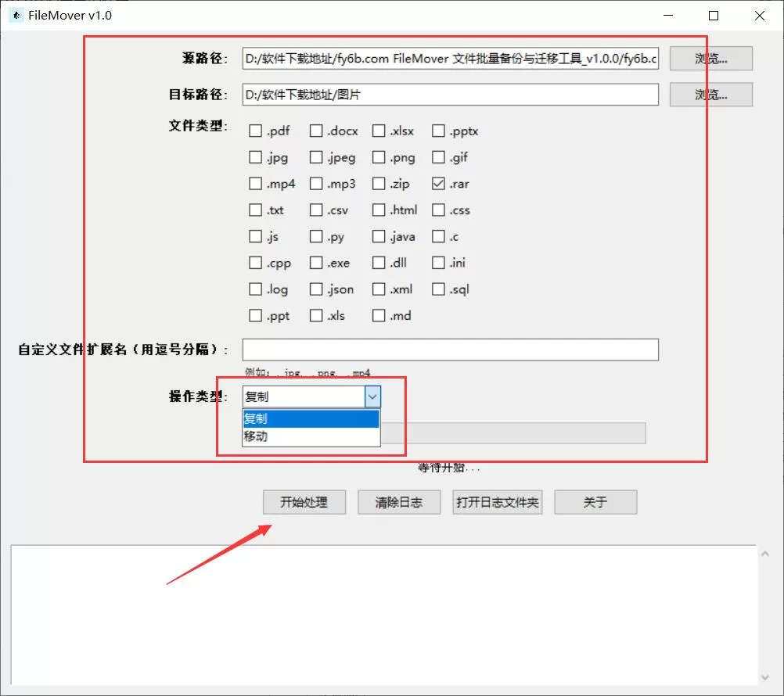Image resolution: width=784 pixels, height=696 pixels.
Task: Tick the .dll file type
Action: point(379,263)
